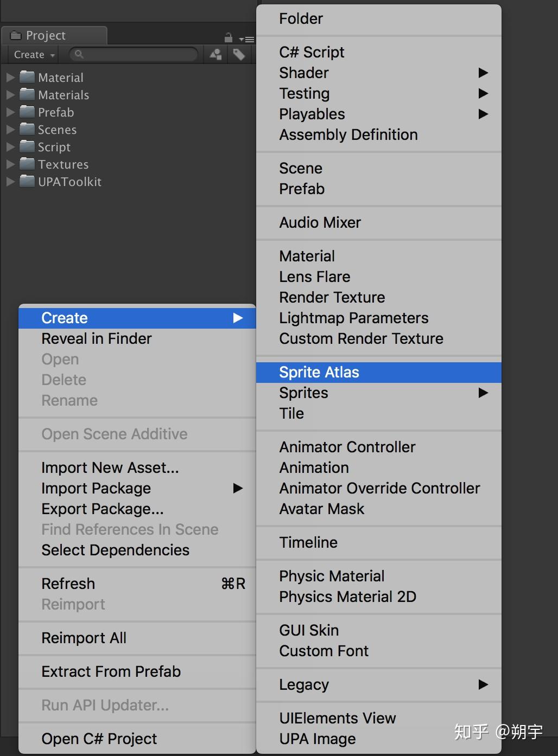Expand the Materials folder tree arrow
Screen dimensions: 558x756
click(x=10, y=95)
